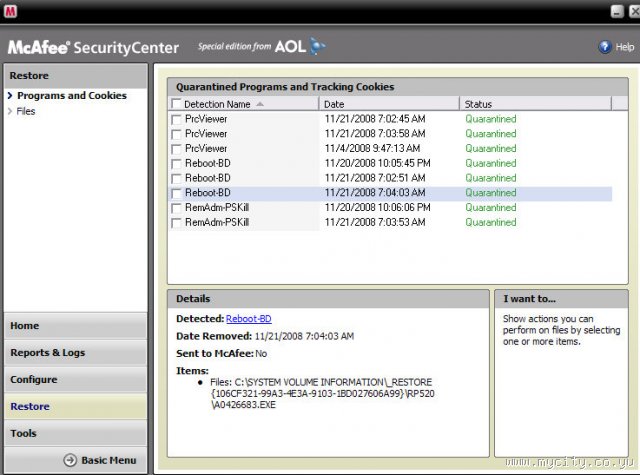
Task: Open the Home menu section
Action: (x=76, y=326)
